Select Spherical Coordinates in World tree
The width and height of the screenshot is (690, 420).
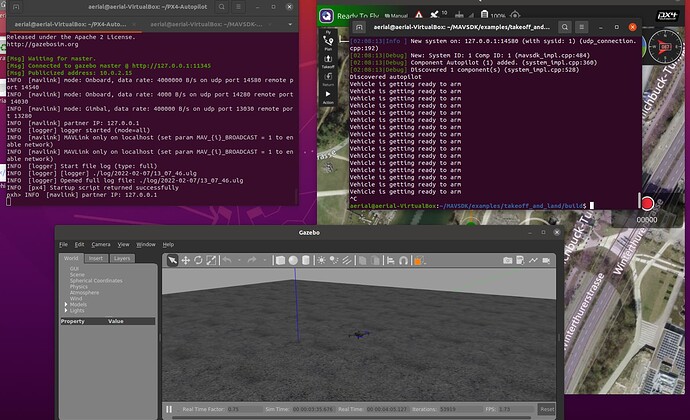96,280
